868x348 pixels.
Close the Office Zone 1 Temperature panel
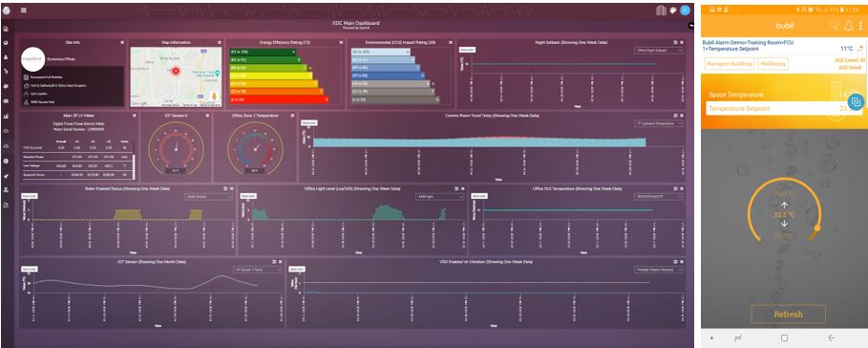292,116
